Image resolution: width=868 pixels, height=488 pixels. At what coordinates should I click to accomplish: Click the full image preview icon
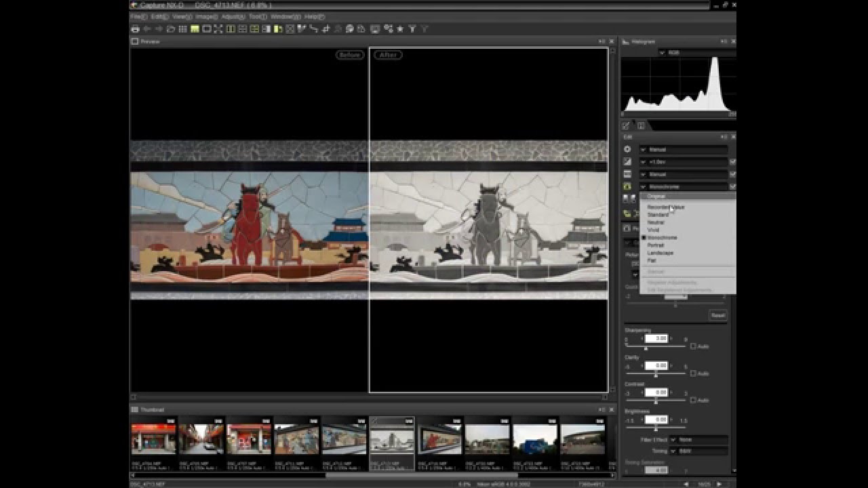click(207, 29)
